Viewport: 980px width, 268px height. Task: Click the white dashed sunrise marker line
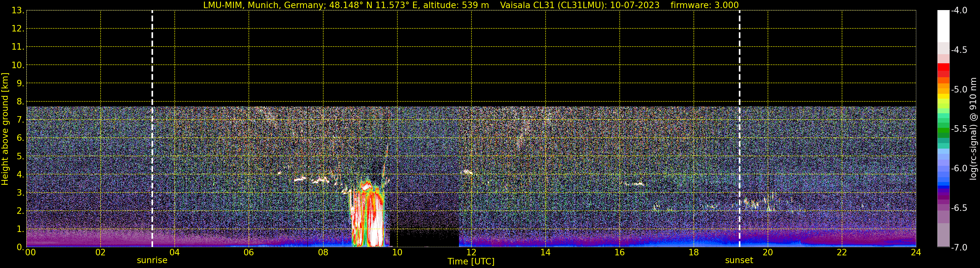pyautogui.click(x=152, y=129)
